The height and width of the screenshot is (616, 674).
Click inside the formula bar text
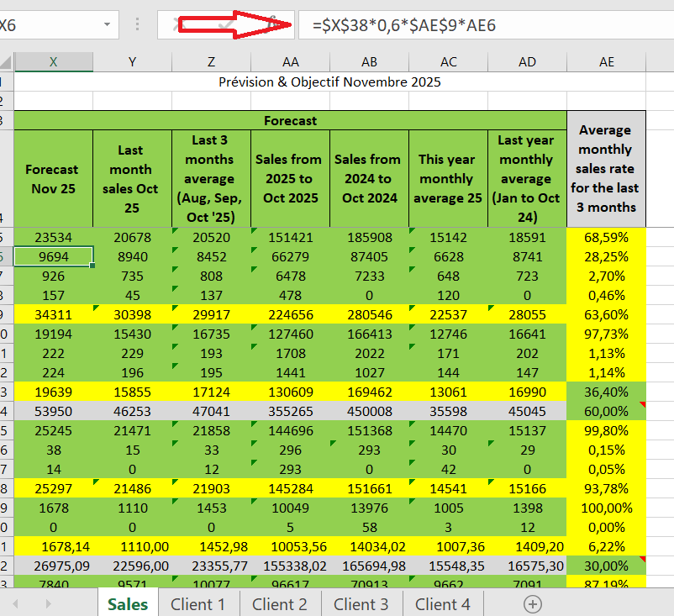479,25
